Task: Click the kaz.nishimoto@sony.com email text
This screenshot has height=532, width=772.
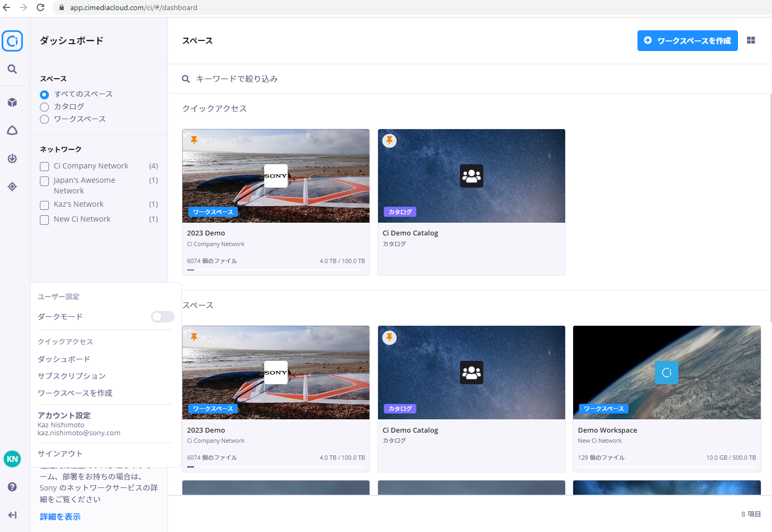Action: (79, 433)
